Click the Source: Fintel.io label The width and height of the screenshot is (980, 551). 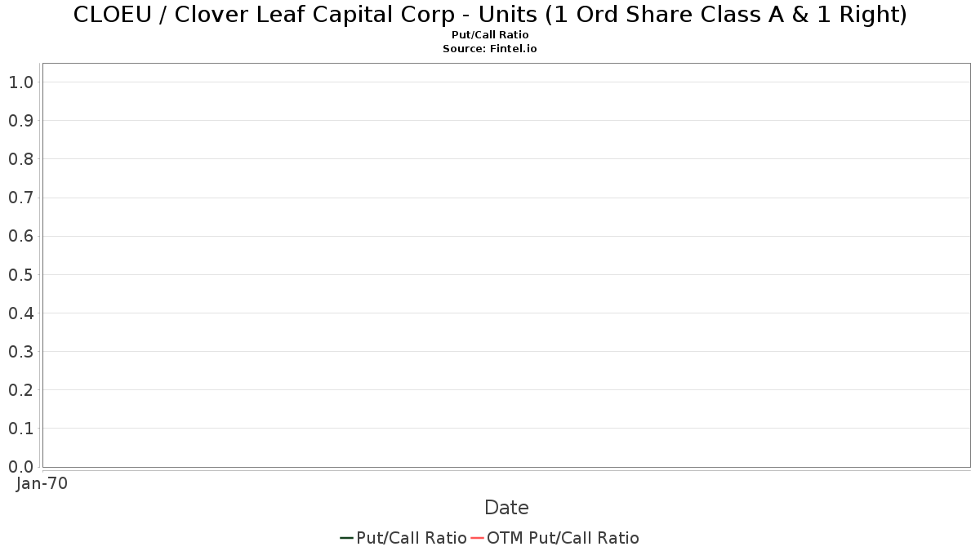490,49
